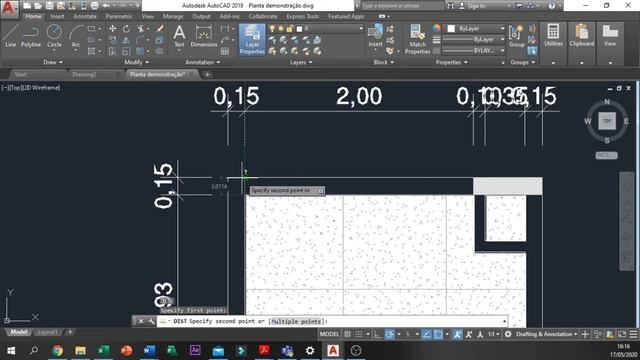Select the Circle tool
The width and height of the screenshot is (640, 360).
click(54, 36)
